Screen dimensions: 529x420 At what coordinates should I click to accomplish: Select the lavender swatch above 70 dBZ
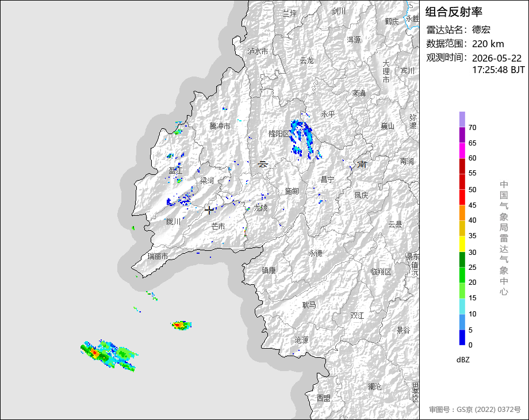[462, 119]
